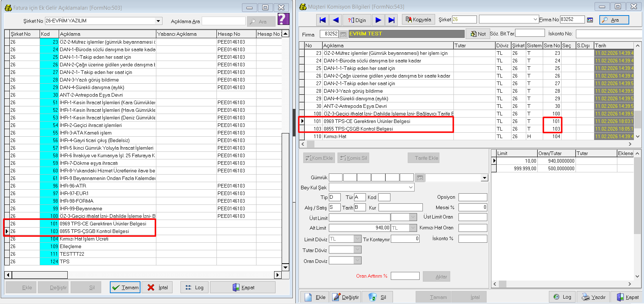Open the purple help question mark
The height and width of the screenshot is (304, 644).
[x=283, y=19]
